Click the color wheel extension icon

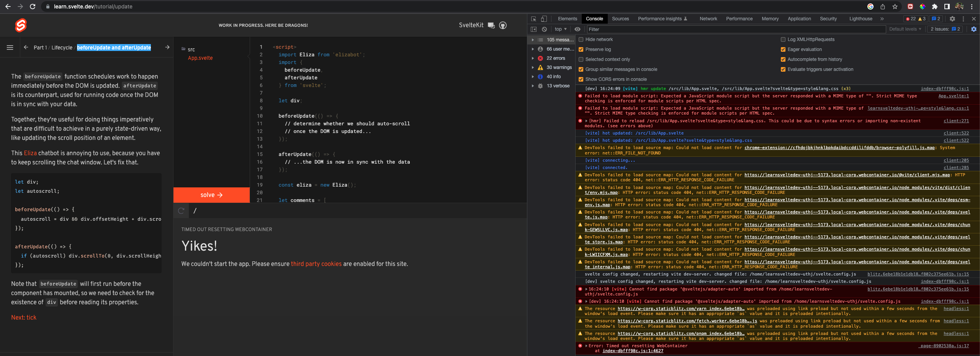pyautogui.click(x=923, y=7)
